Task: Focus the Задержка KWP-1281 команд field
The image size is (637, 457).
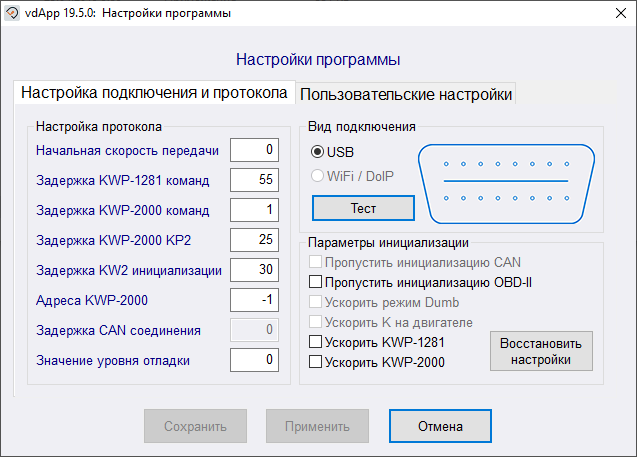Action: tap(254, 180)
